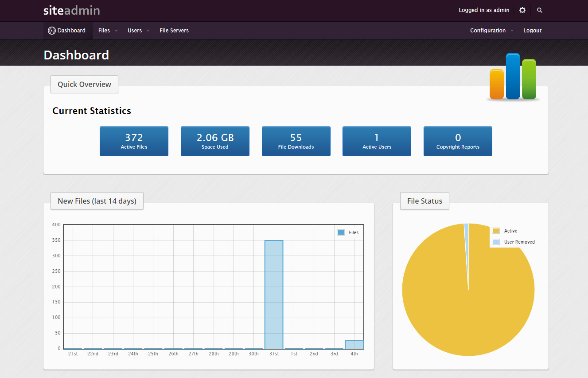Click the 2.06 GB Space Used box
Screen dimensions: 588x378
[x=215, y=141]
